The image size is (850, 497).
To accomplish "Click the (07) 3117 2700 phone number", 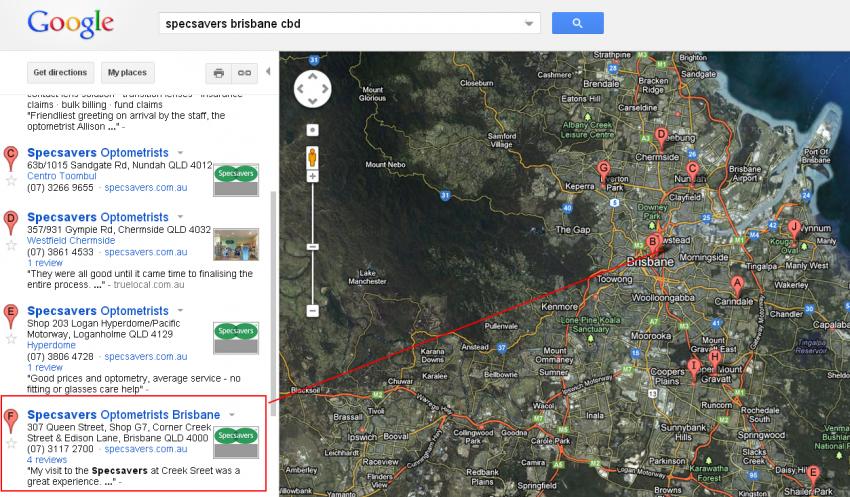I will click(60, 449).
